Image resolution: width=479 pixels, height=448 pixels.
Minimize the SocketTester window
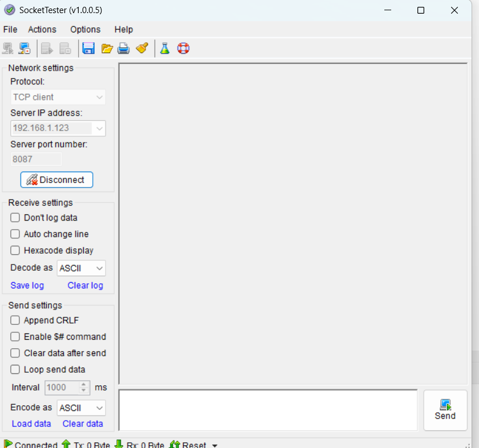[388, 10]
